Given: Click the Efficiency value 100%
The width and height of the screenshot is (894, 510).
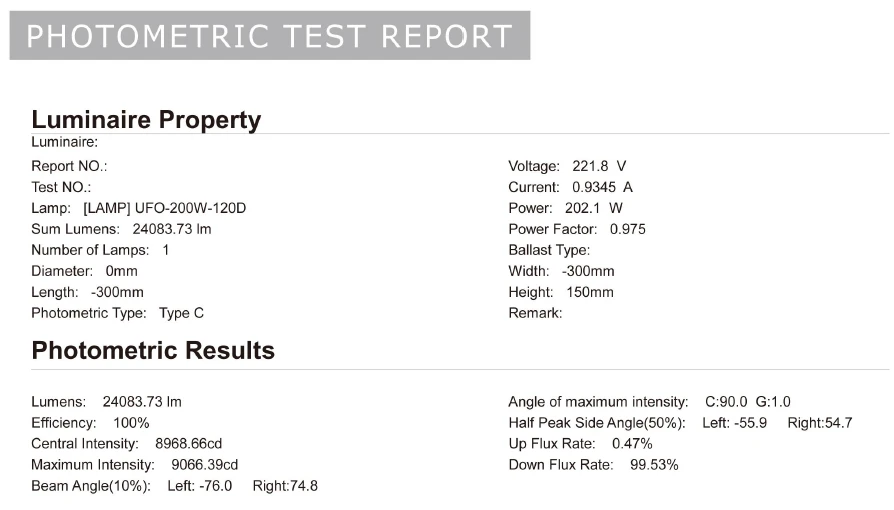Looking at the screenshot, I should (131, 423).
